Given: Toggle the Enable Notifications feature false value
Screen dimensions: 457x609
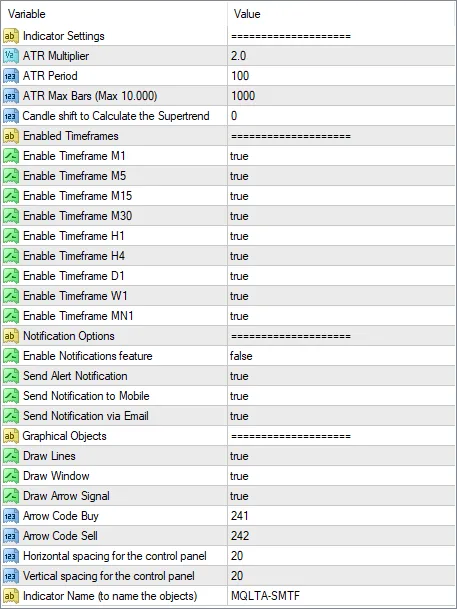Looking at the screenshot, I should pos(241,356).
